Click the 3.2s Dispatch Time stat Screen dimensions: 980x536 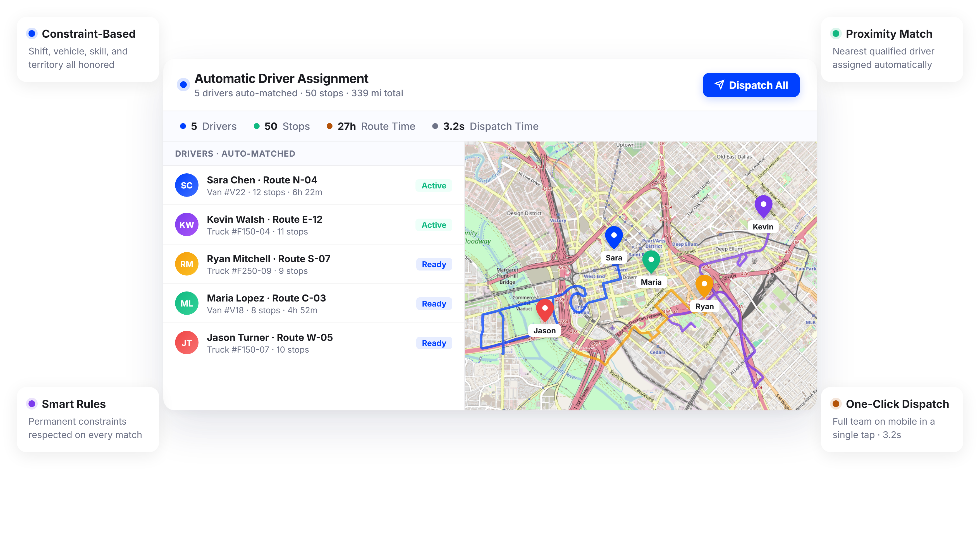pos(486,126)
